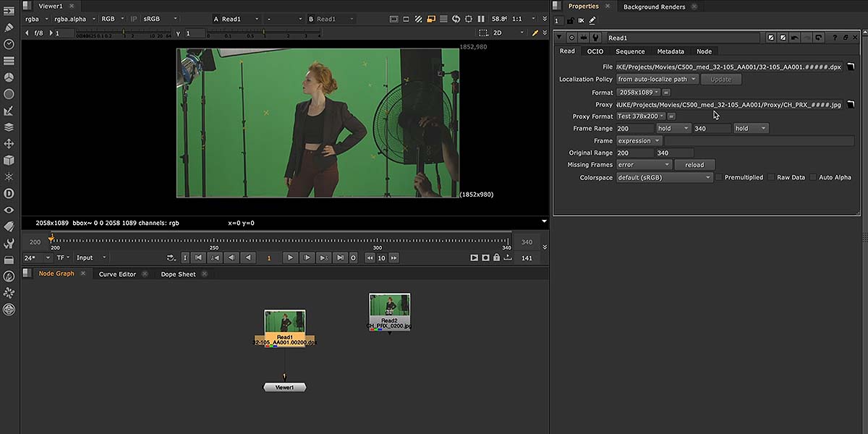Play the sequence forward
Image resolution: width=868 pixels, height=434 pixels.
(289, 258)
